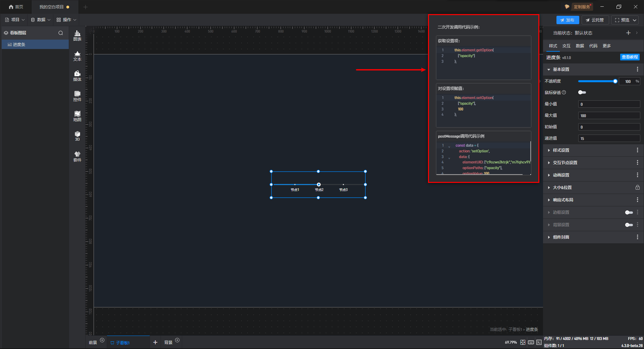Open the 文本 text component panel

(77, 56)
